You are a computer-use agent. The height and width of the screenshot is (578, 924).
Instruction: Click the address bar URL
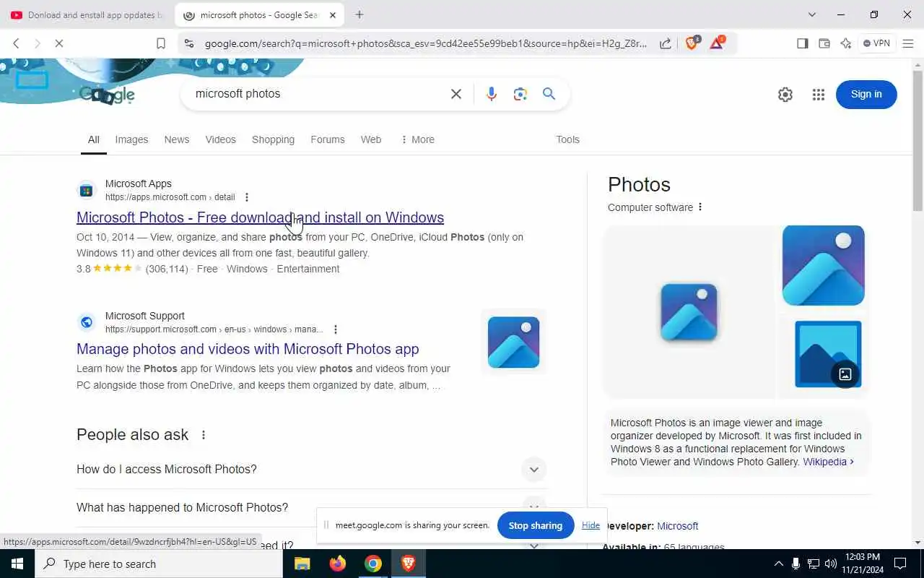pyautogui.click(x=426, y=43)
